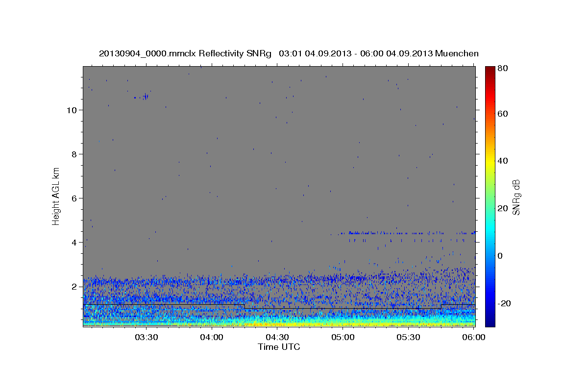The image size is (588, 392).
Task: Click the 04:30 time tick label
Action: pos(277,338)
